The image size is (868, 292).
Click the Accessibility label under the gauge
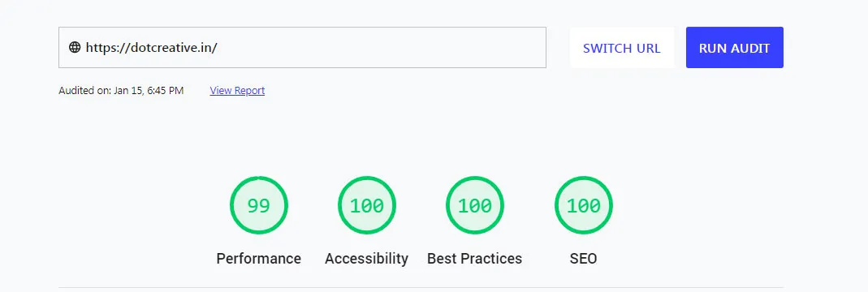pyautogui.click(x=366, y=258)
